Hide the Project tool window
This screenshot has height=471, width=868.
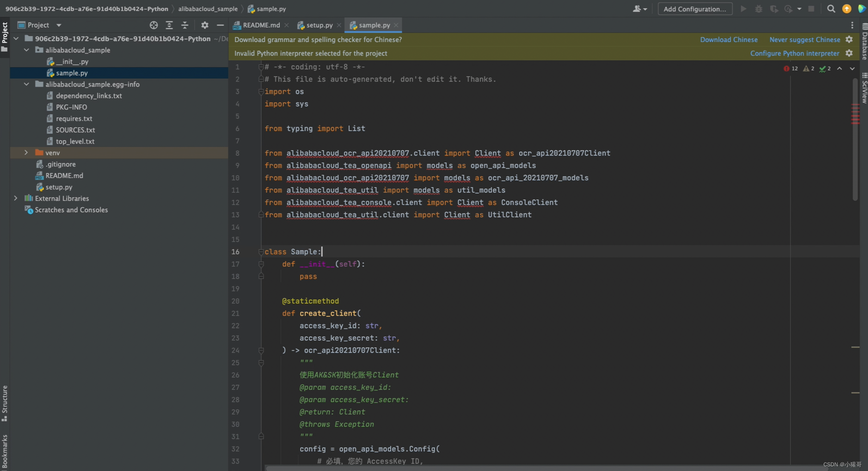pos(220,25)
